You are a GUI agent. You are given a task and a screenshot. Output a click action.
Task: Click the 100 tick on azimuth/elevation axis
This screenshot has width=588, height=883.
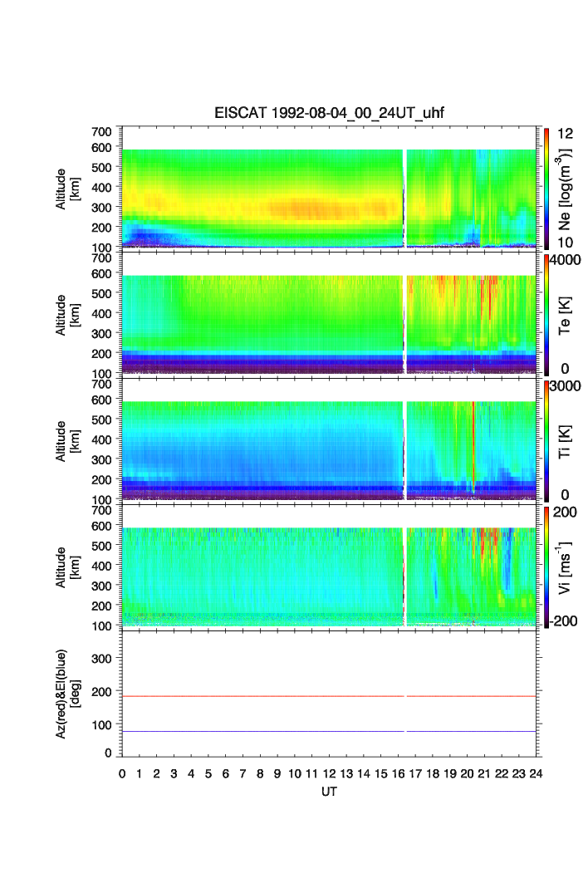(101, 725)
